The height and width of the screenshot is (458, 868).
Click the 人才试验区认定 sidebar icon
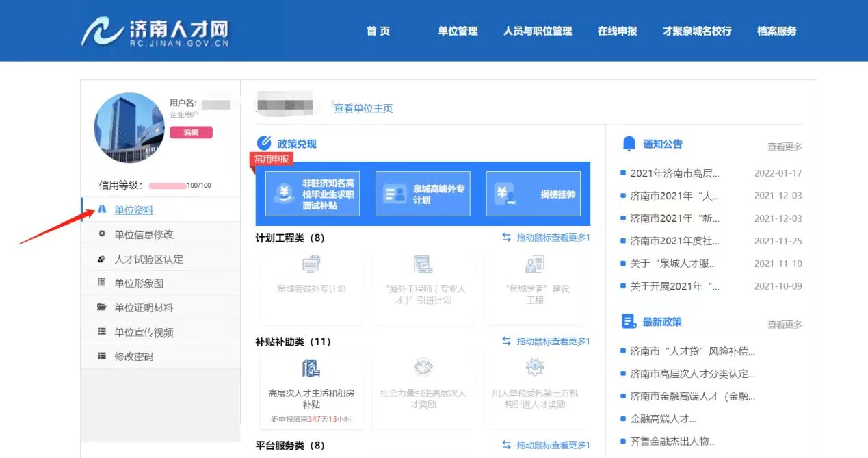(102, 259)
